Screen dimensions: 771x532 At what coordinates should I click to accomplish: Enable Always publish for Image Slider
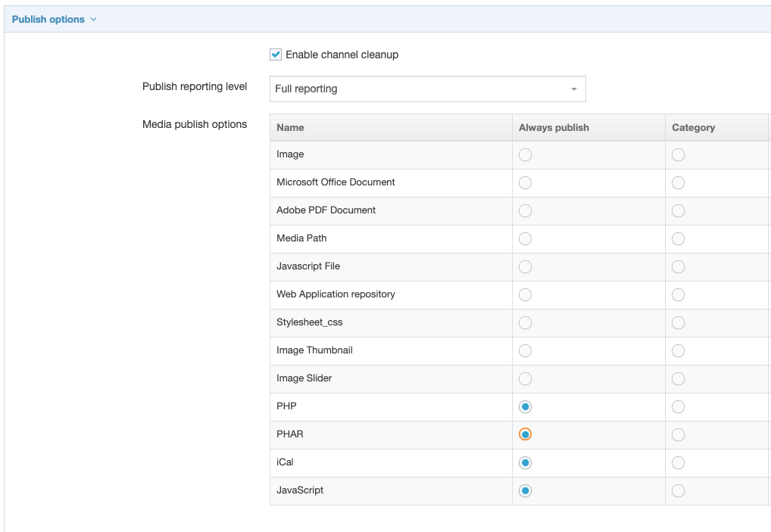pyautogui.click(x=525, y=378)
